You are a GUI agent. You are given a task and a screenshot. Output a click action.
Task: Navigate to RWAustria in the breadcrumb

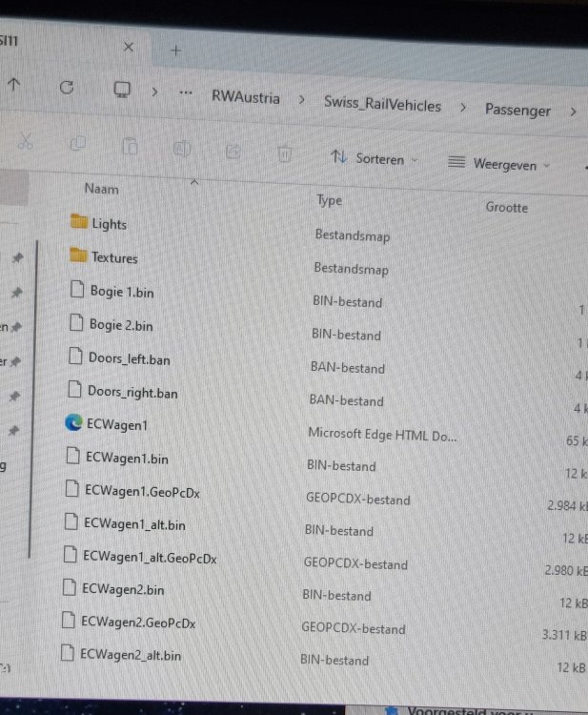coord(246,98)
